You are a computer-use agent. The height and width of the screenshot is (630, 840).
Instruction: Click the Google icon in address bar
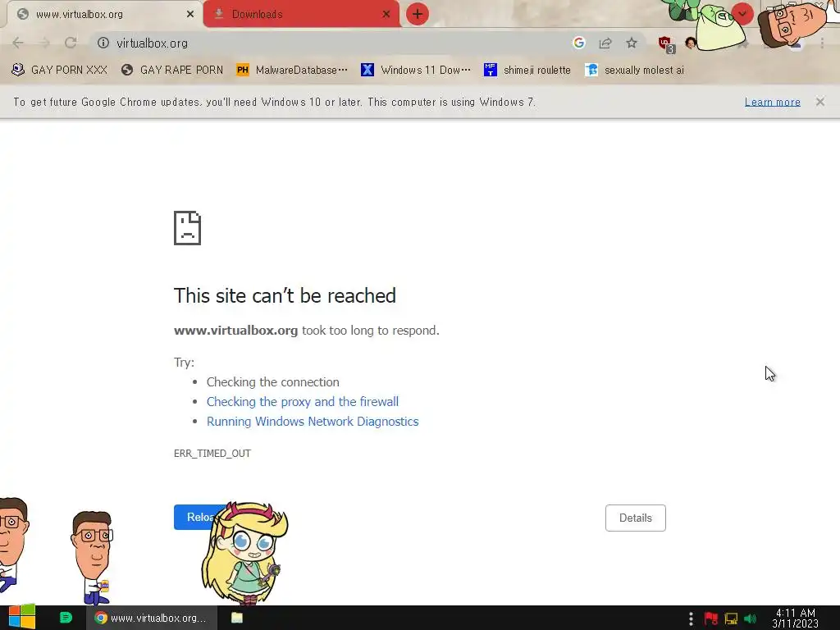coord(578,43)
